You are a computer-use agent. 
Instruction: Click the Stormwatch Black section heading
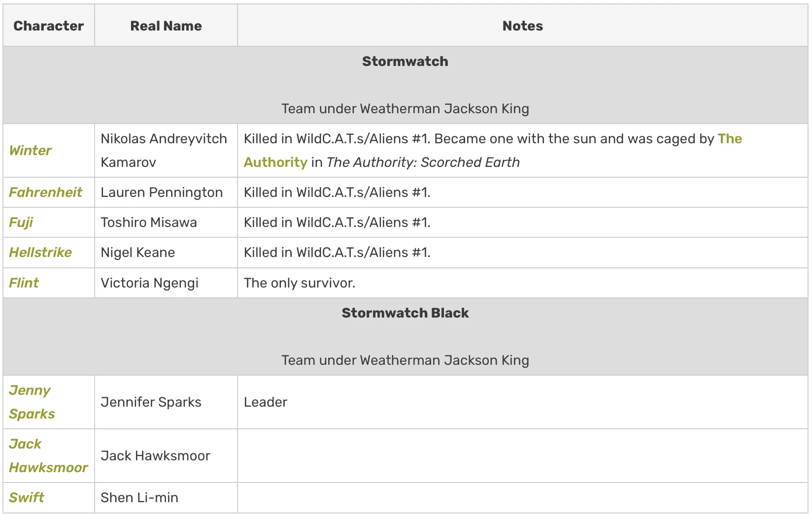[405, 313]
